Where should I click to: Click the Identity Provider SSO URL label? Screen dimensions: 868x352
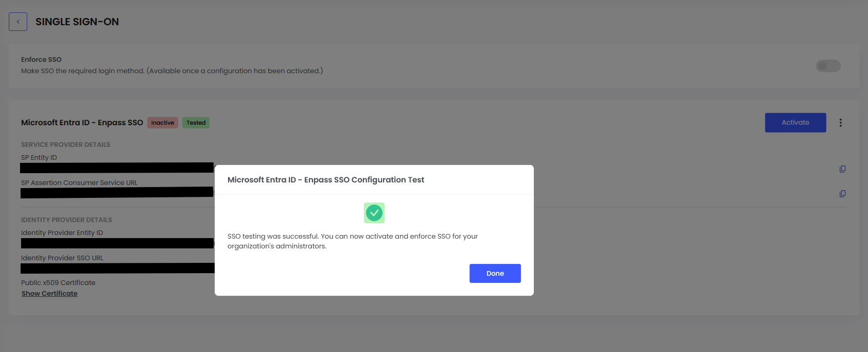point(62,258)
